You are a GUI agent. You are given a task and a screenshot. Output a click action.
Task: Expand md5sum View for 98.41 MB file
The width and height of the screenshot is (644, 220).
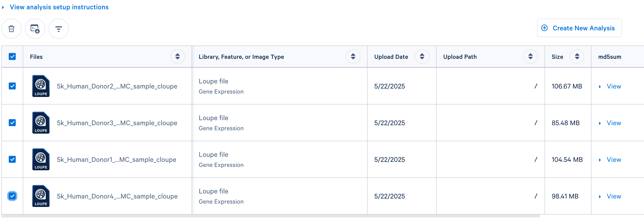pyautogui.click(x=613, y=196)
